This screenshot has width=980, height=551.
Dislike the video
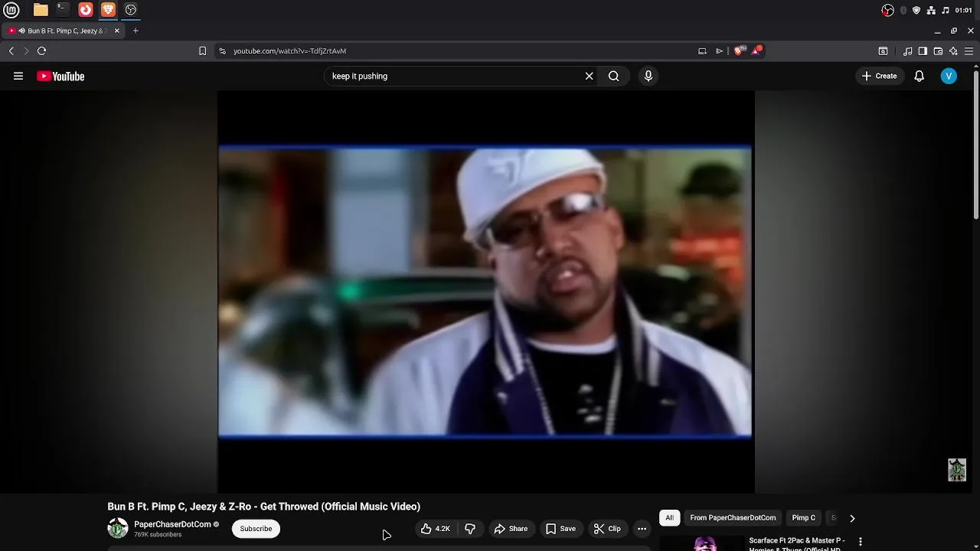pyautogui.click(x=470, y=529)
